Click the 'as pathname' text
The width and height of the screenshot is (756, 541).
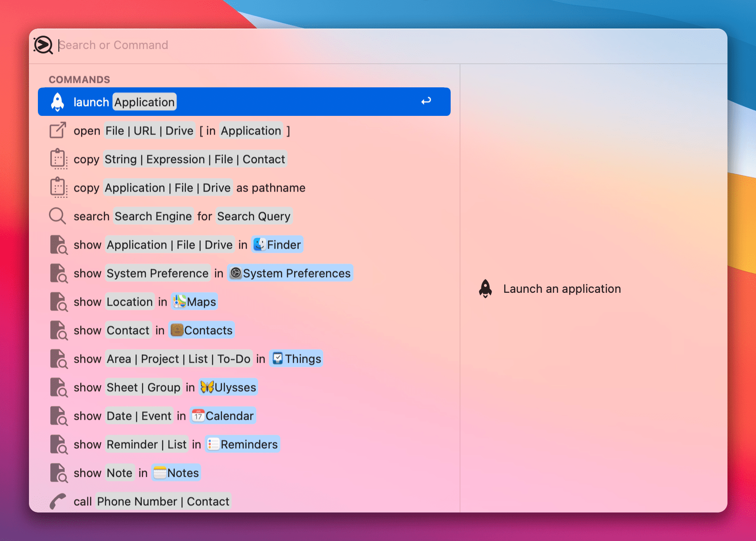point(271,188)
